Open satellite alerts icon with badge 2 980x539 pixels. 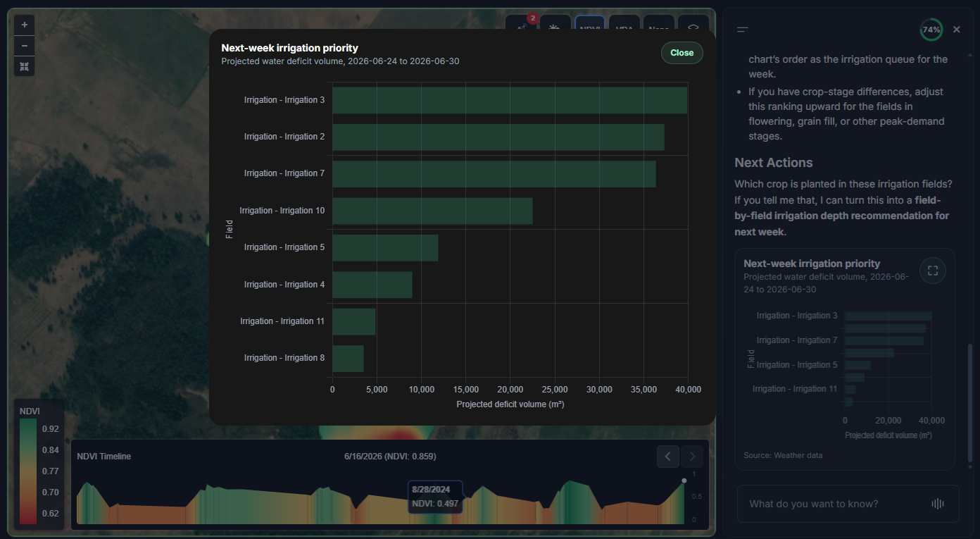(522, 25)
